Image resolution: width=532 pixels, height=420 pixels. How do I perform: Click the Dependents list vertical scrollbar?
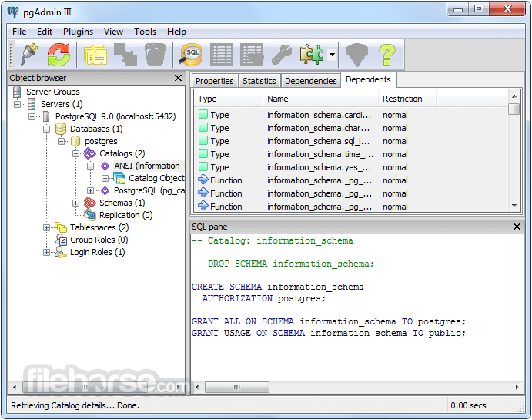pos(514,154)
